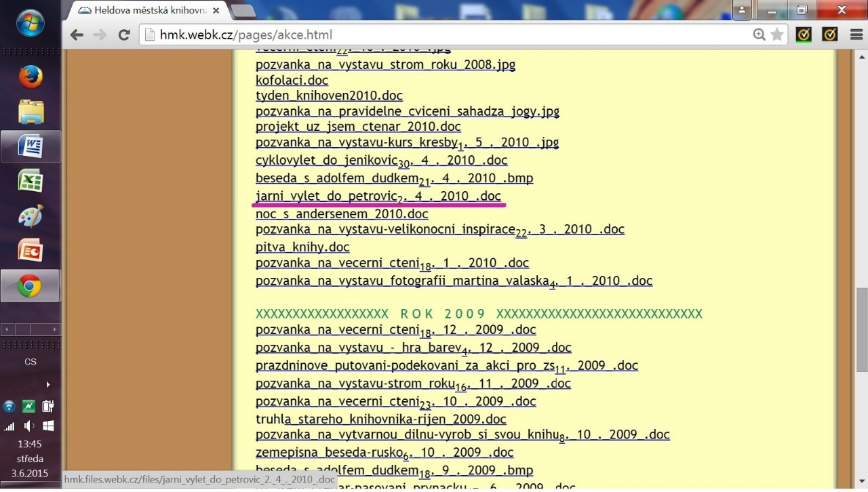Toggle the system volume speaker icon

click(x=29, y=426)
